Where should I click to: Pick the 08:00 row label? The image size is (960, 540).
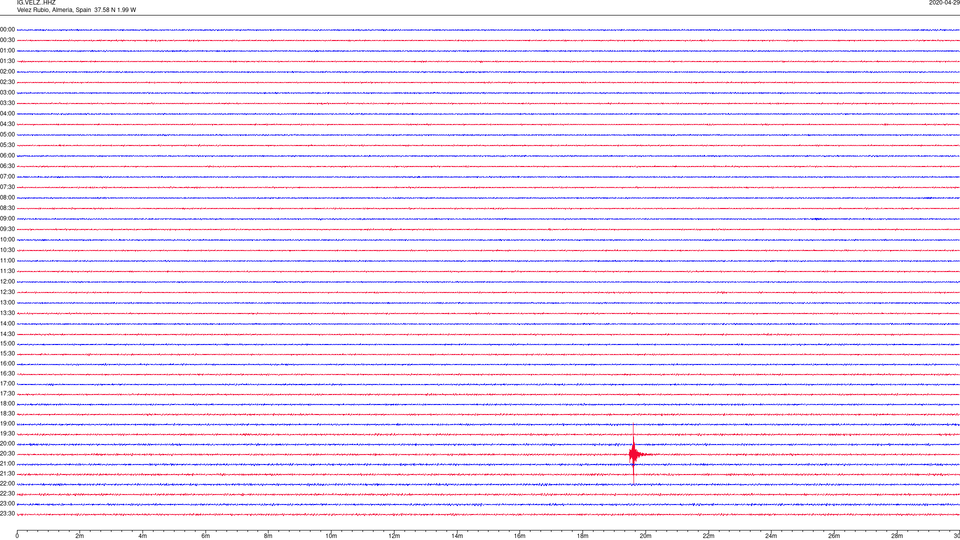point(7,198)
